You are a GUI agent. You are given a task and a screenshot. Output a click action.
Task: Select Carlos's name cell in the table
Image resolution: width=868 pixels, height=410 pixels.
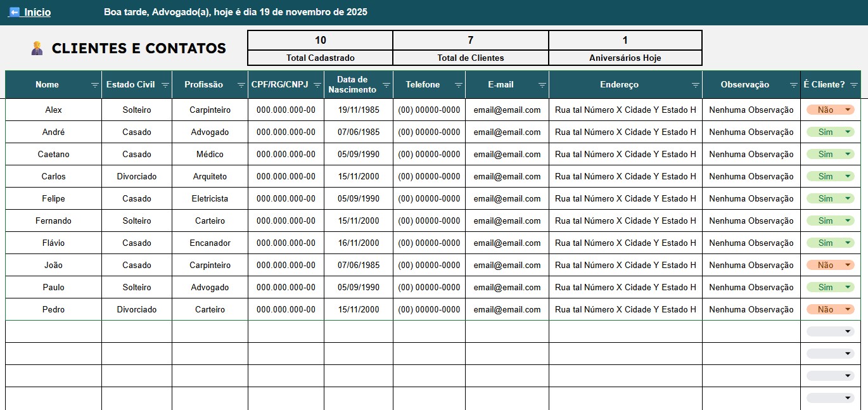(x=53, y=176)
